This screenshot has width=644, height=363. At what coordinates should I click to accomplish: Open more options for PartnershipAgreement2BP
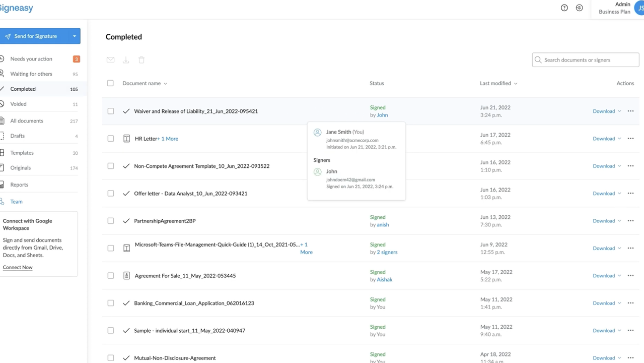(630, 221)
